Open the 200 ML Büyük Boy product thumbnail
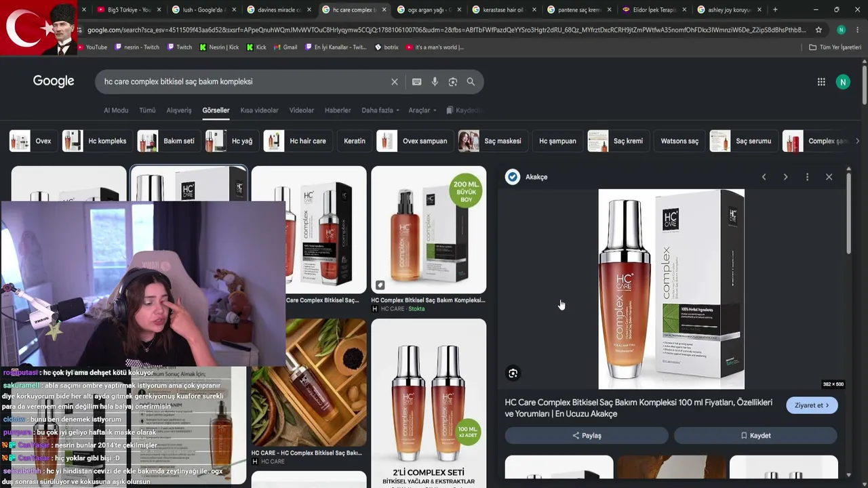The width and height of the screenshot is (868, 488). tap(429, 230)
